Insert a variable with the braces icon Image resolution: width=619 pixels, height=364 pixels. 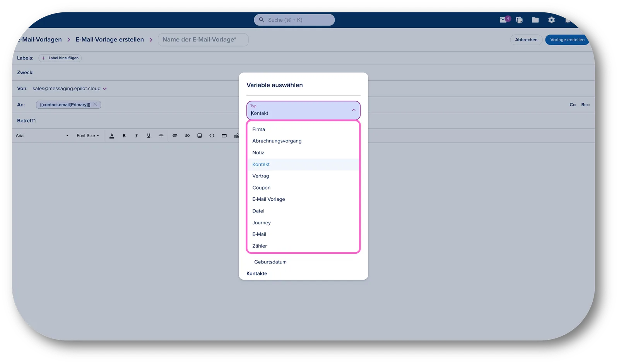coord(212,136)
